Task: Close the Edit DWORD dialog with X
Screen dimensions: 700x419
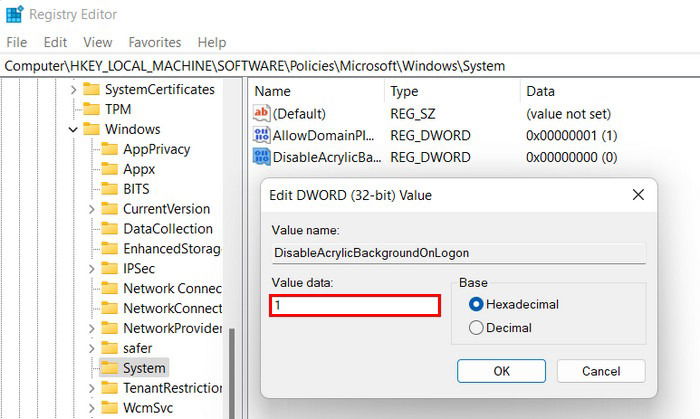Action: point(638,195)
